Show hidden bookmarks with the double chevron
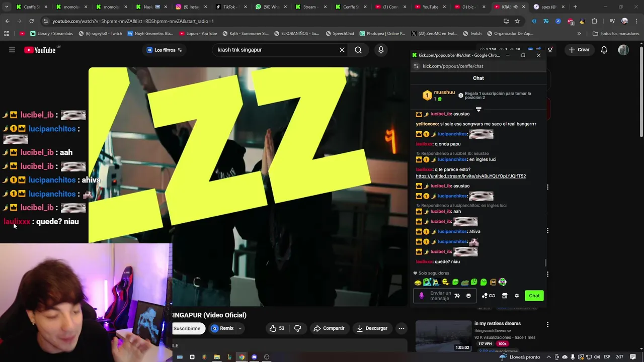644x362 pixels. point(579,33)
